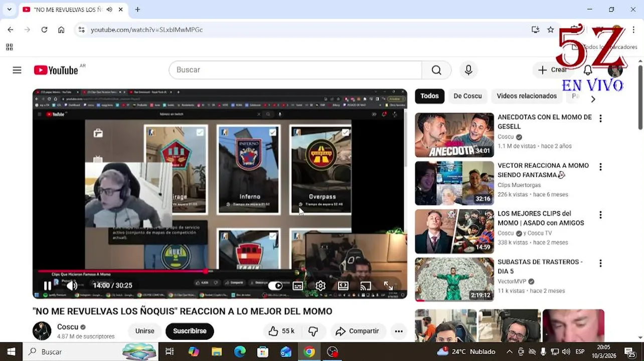Show more filter chips with right arrow

pos(593,99)
